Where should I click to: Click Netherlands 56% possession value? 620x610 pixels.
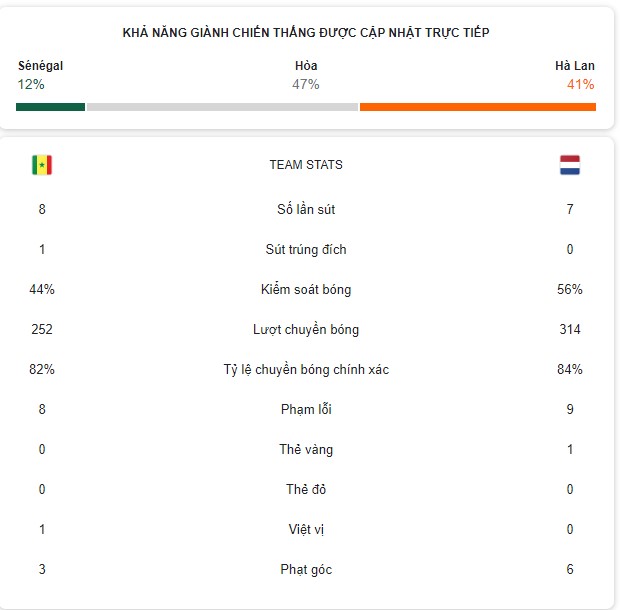[570, 289]
